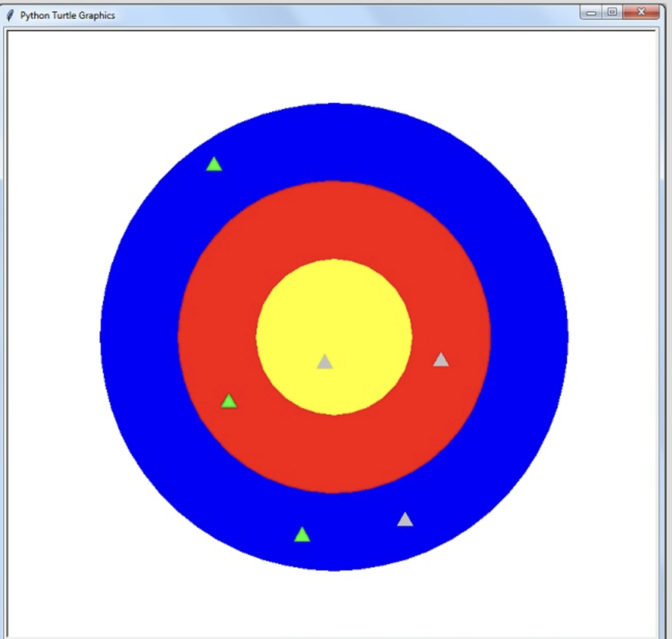This screenshot has width=672, height=639.
Task: Click the feather icon in title bar
Action: coord(10,16)
